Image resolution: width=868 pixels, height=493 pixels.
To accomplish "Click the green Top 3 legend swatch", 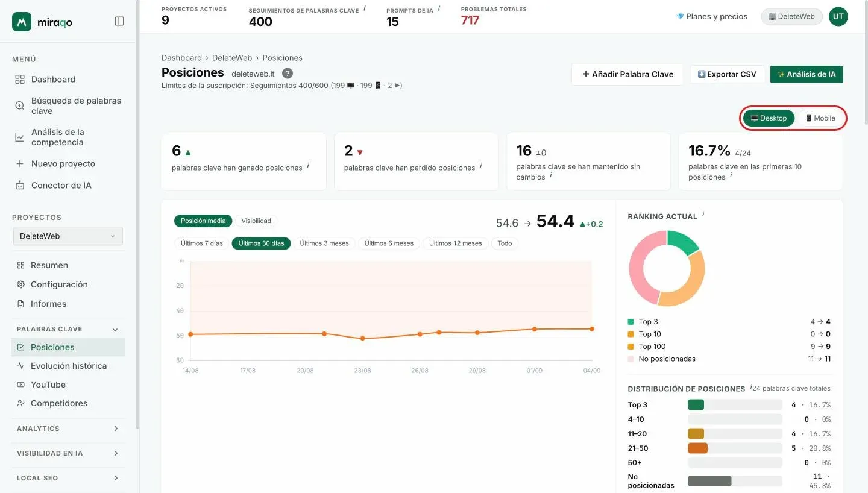I will point(631,322).
